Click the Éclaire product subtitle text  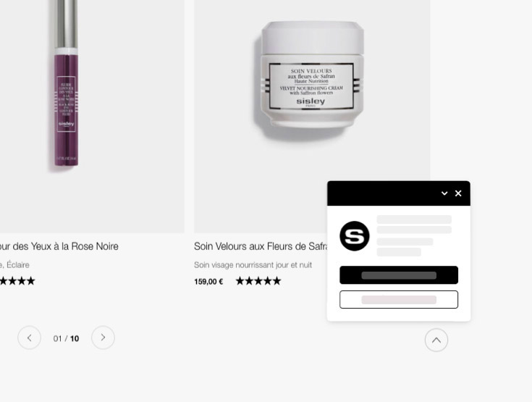pyautogui.click(x=14, y=265)
